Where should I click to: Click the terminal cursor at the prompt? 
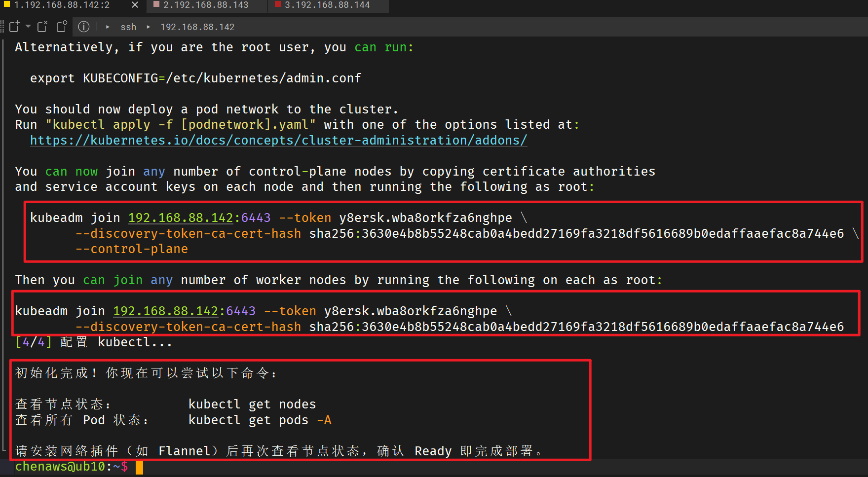140,467
